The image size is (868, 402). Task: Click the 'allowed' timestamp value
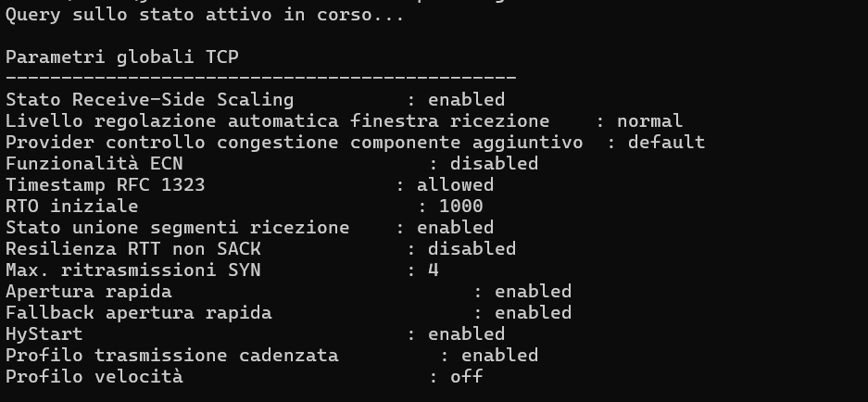click(455, 185)
